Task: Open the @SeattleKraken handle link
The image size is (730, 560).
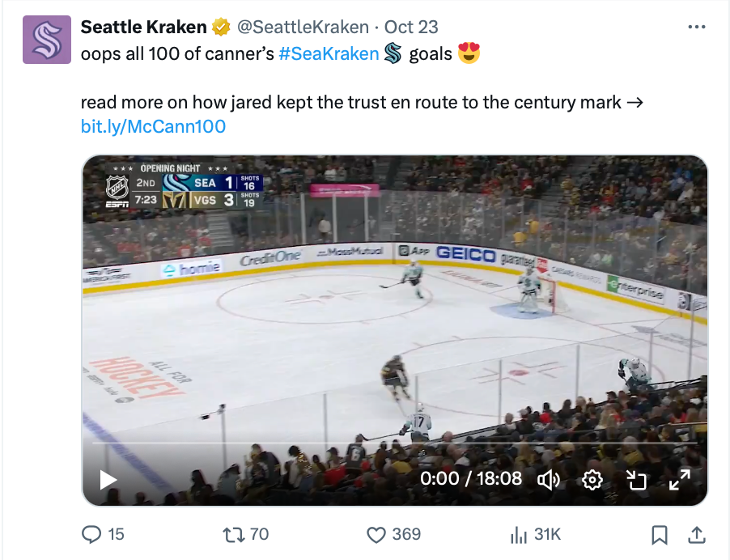Action: [303, 27]
